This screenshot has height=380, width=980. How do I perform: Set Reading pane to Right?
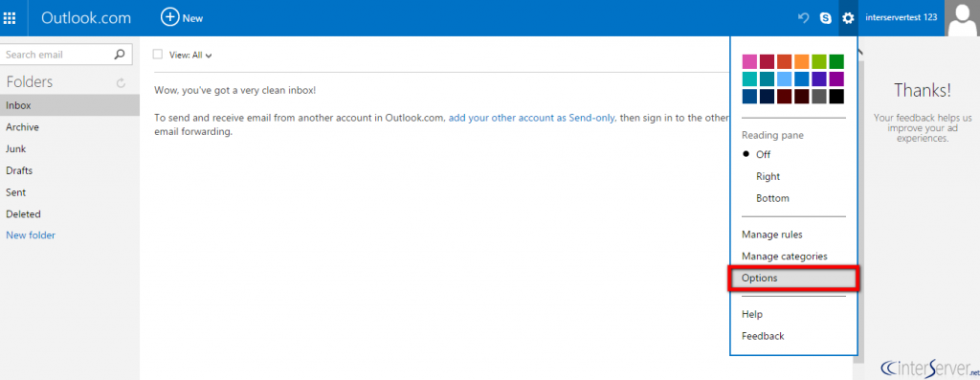768,176
